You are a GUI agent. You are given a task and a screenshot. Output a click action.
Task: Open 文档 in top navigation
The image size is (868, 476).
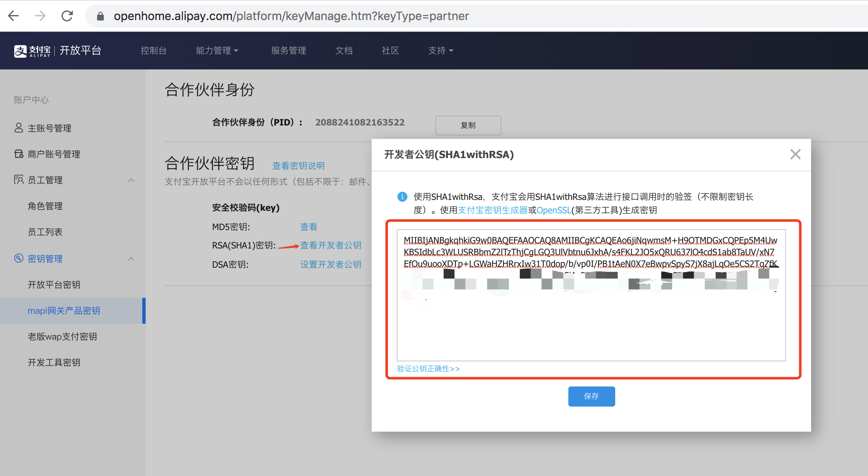pos(344,51)
